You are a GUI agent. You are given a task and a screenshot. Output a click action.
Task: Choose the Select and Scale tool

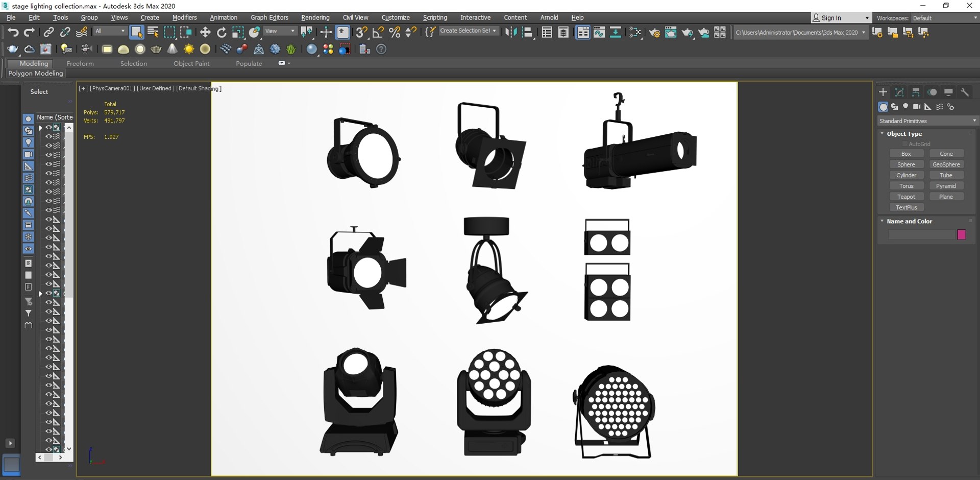(x=238, y=32)
